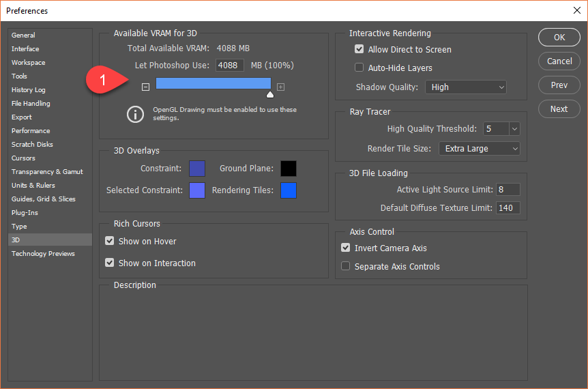Close the Preferences dialog with X
588x389 pixels.
click(577, 10)
